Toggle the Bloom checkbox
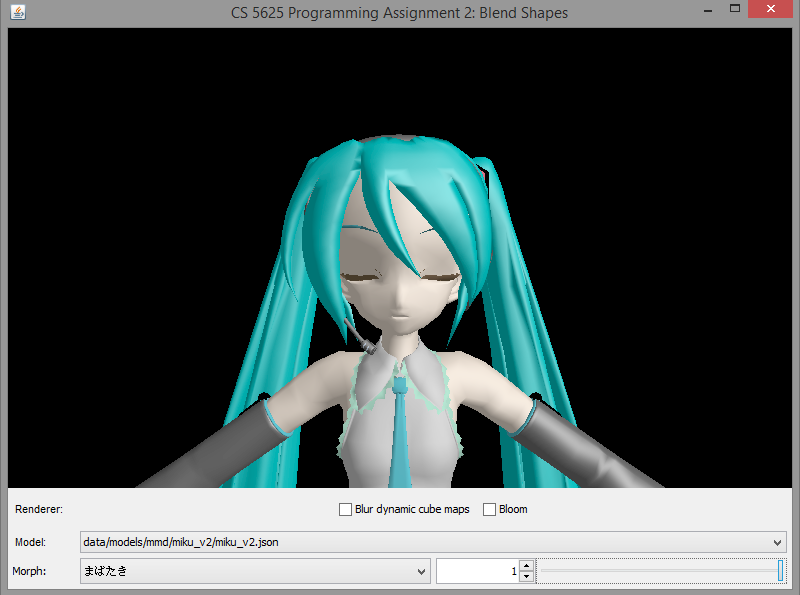 [x=490, y=509]
